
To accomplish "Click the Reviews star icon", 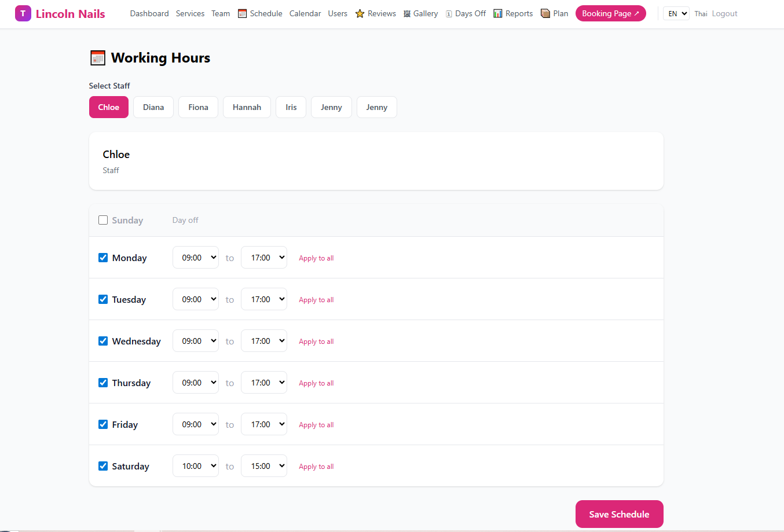I will (360, 13).
